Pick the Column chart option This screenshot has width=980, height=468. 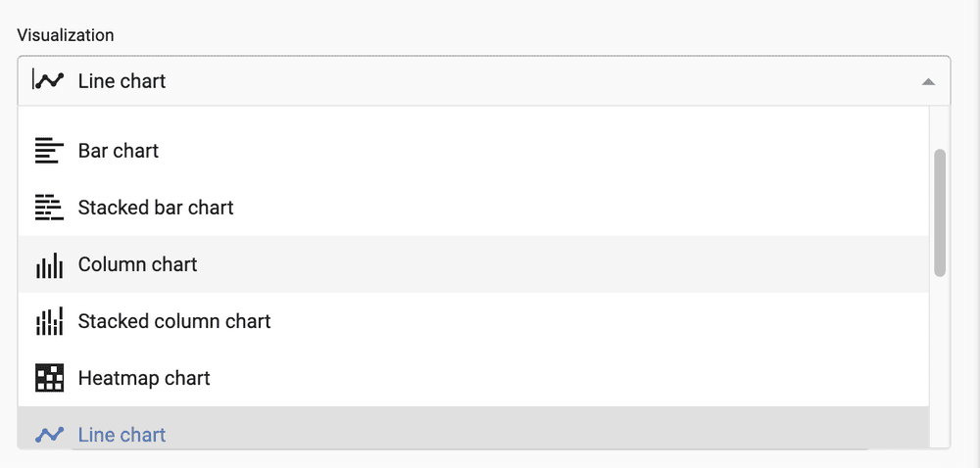pos(138,264)
